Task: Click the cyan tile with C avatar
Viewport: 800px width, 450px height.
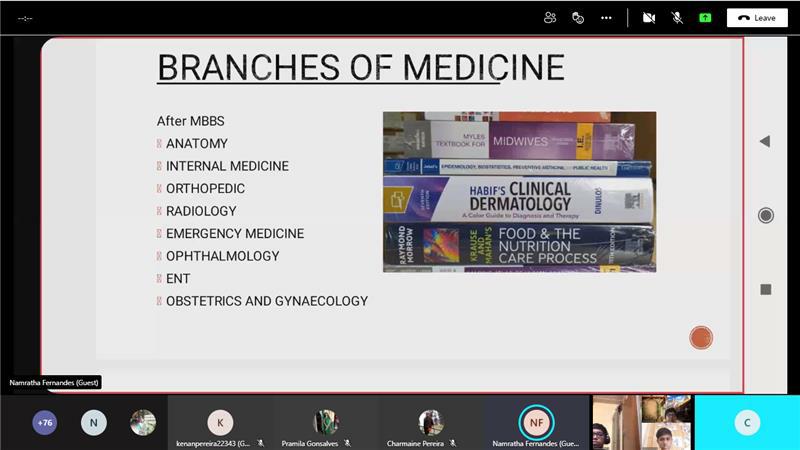Action: (x=747, y=422)
